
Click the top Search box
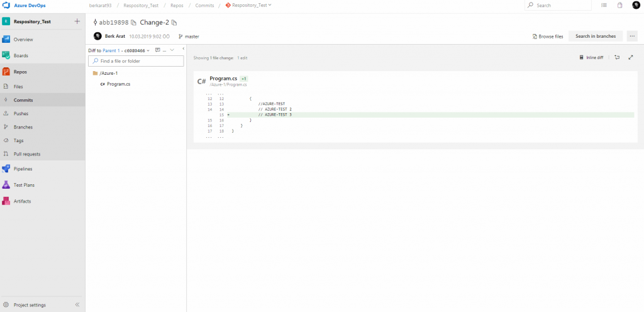(558, 5)
